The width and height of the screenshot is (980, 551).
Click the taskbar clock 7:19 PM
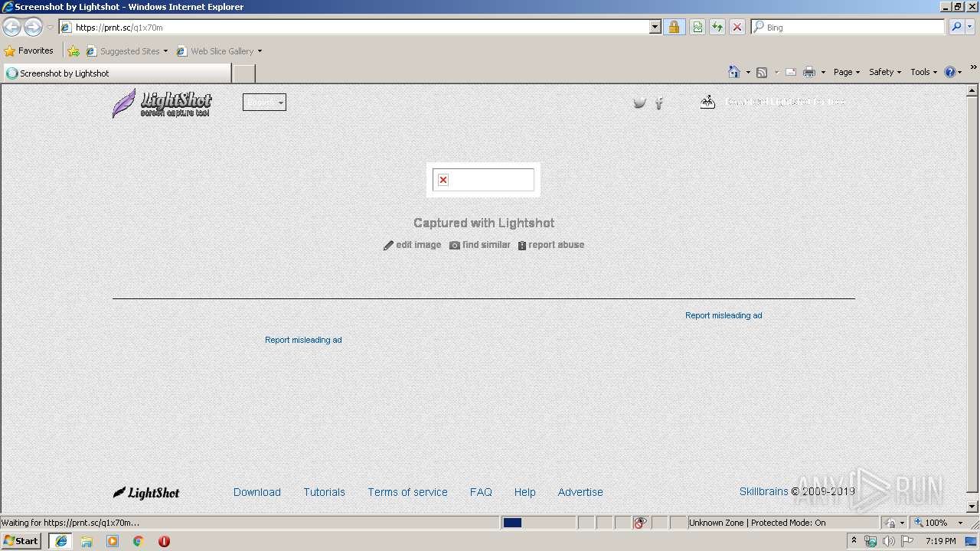pyautogui.click(x=941, y=541)
